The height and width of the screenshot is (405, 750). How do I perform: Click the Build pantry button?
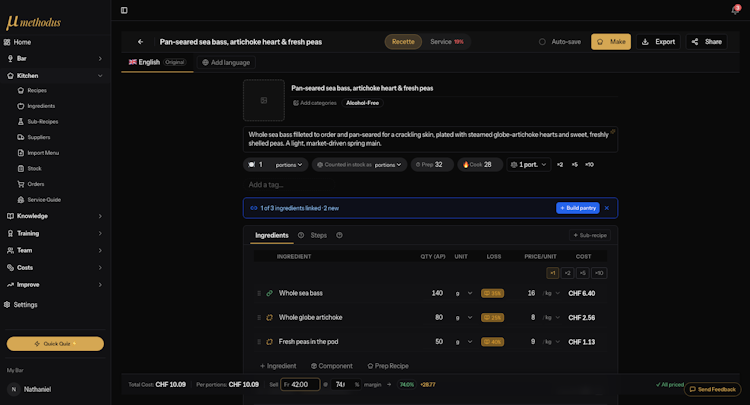click(x=578, y=208)
